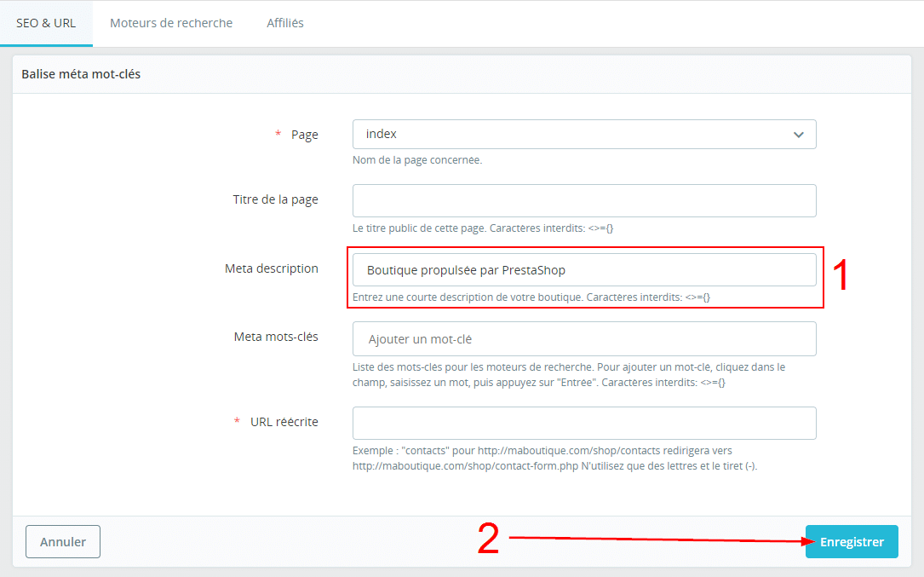Click the red asterisk beside Page
This screenshot has width=924, height=577.
[x=278, y=135]
